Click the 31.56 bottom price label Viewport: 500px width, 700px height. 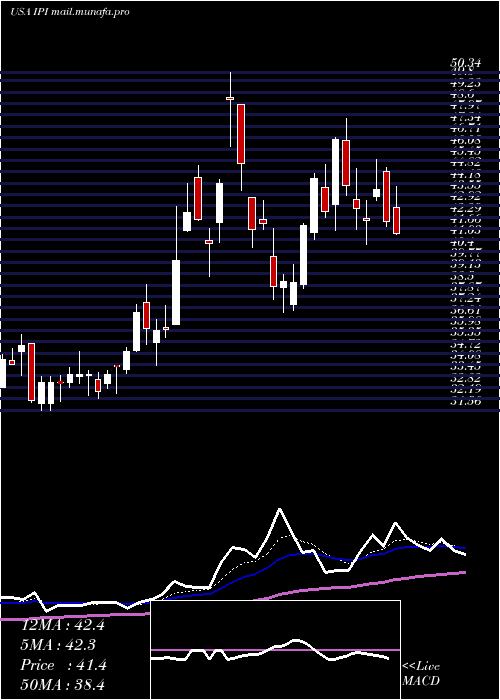coord(465,402)
